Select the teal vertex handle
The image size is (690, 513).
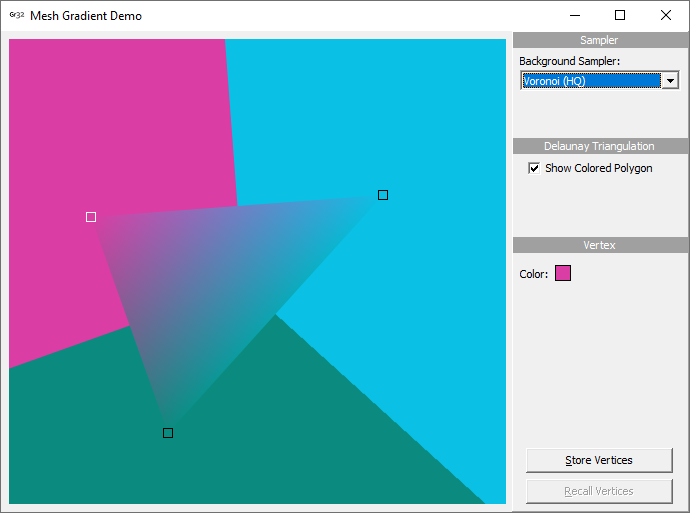coord(168,433)
